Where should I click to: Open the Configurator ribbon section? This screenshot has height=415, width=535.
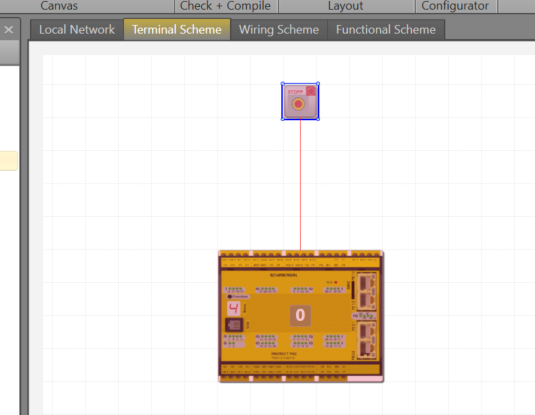pyautogui.click(x=455, y=6)
